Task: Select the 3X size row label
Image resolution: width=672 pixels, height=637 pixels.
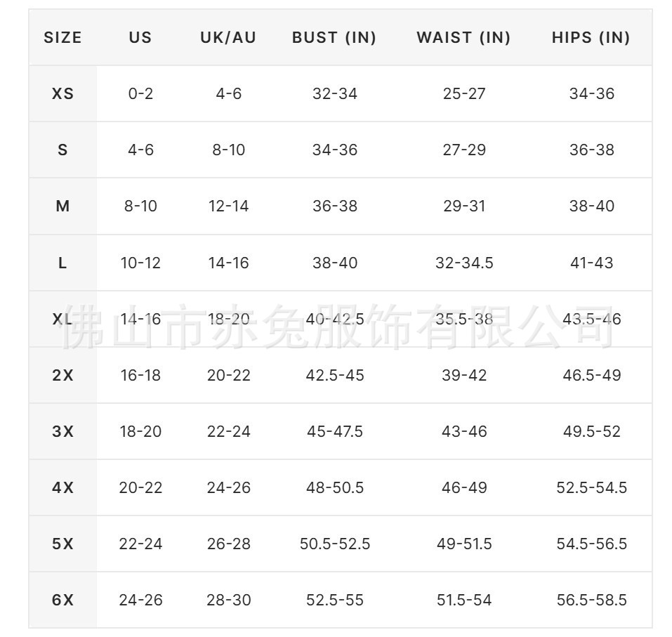Action: pos(62,431)
